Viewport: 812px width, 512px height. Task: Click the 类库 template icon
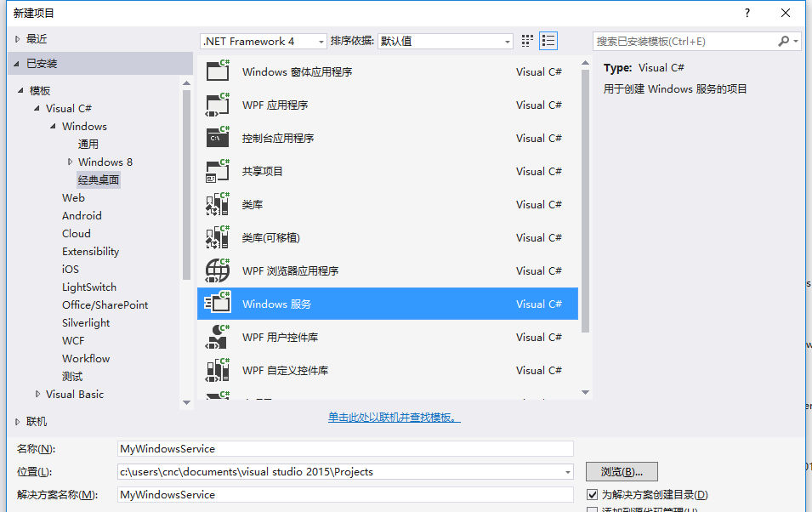[x=218, y=203]
